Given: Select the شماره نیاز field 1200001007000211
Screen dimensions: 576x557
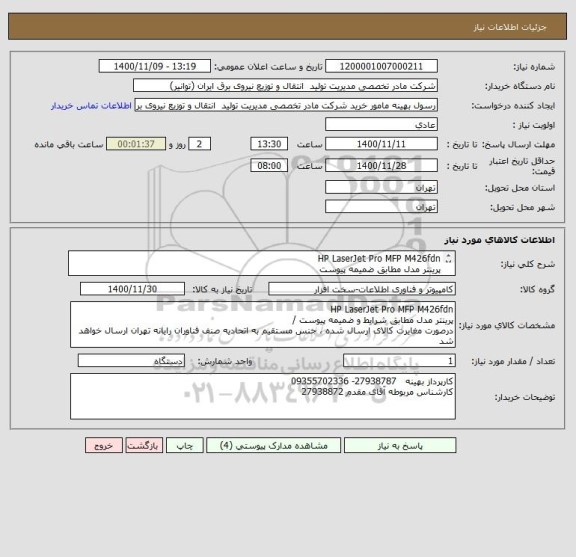Looking at the screenshot, I should pos(381,66).
